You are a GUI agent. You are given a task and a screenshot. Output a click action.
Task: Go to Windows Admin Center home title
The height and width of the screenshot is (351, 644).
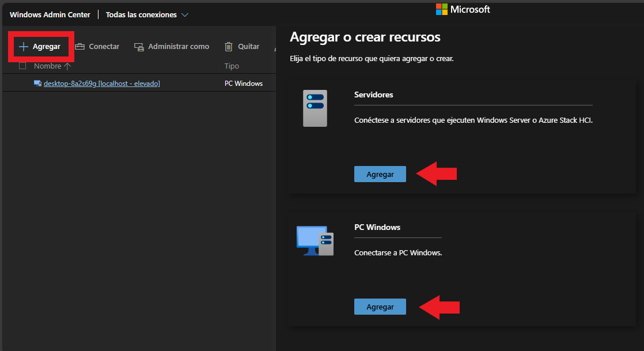50,15
